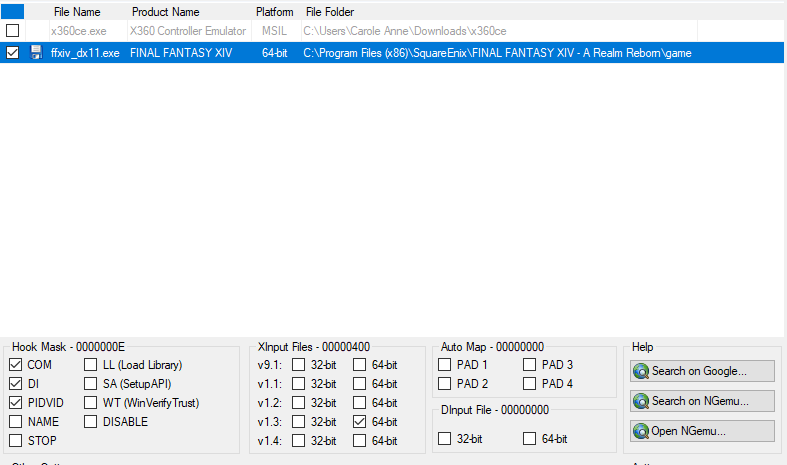Enable LL (Load Library) hook

pyautogui.click(x=90, y=365)
